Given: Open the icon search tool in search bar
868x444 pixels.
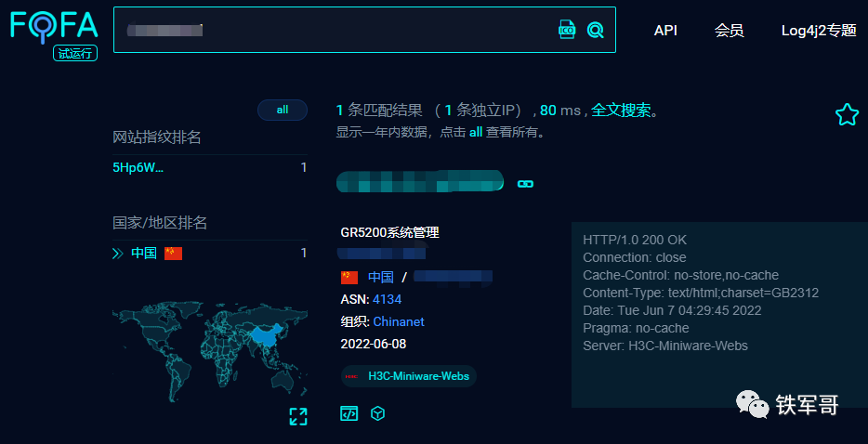Looking at the screenshot, I should pos(566,30).
